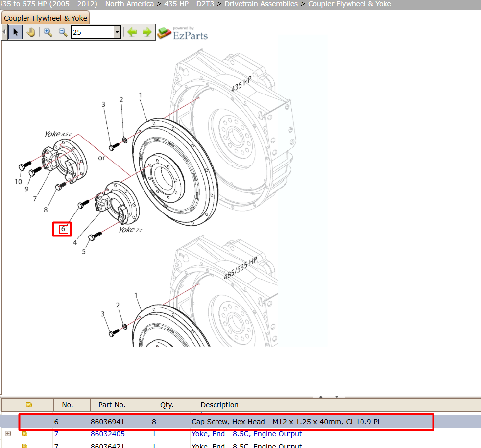Click the EzParts logo
This screenshot has height=448, width=481.
[x=183, y=33]
